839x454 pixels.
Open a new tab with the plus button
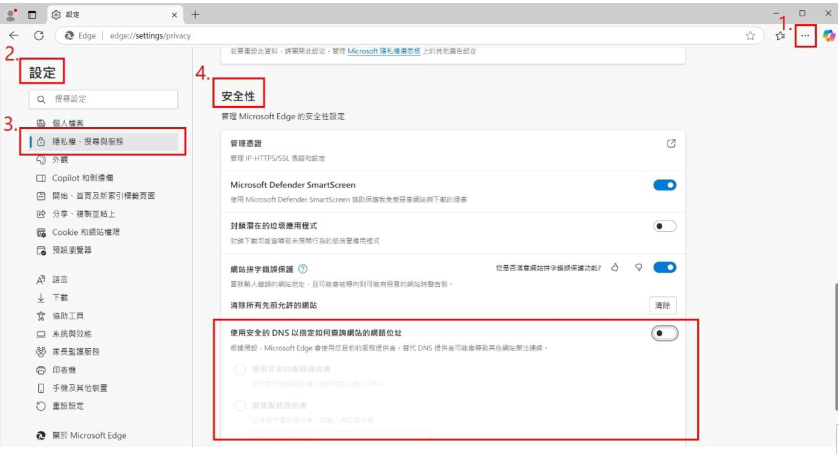tap(195, 14)
